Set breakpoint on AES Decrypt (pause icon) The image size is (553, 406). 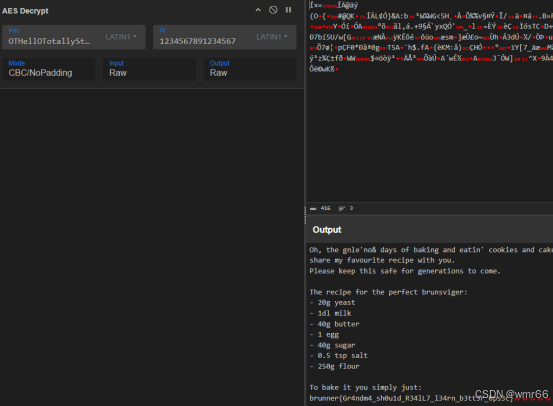[288, 10]
